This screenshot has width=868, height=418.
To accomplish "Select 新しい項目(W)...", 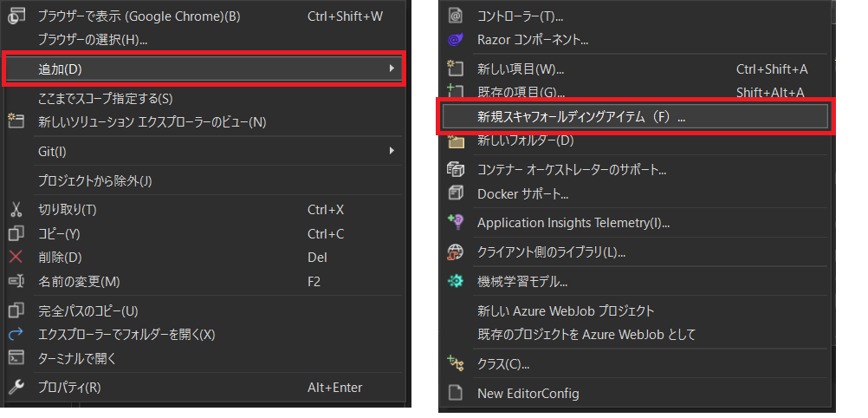I will click(x=521, y=69).
